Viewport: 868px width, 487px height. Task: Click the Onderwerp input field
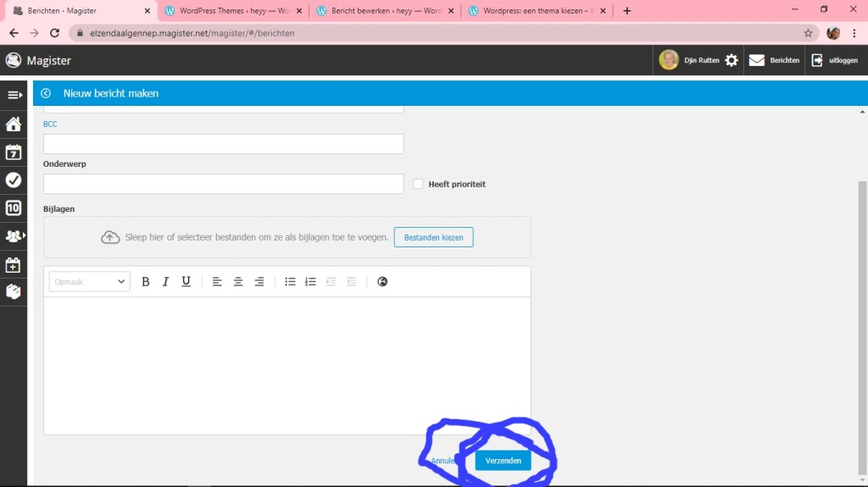coord(223,184)
